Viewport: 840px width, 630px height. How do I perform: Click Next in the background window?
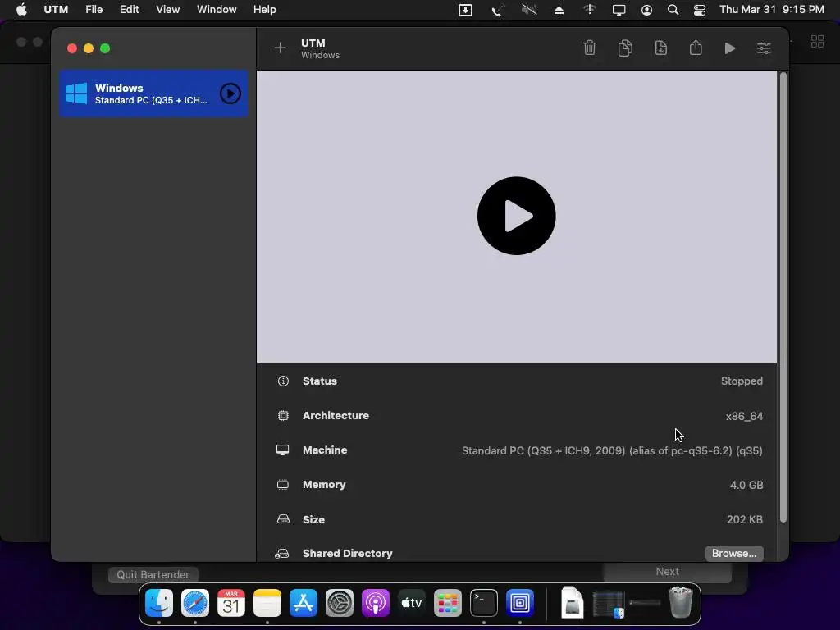pos(667,572)
